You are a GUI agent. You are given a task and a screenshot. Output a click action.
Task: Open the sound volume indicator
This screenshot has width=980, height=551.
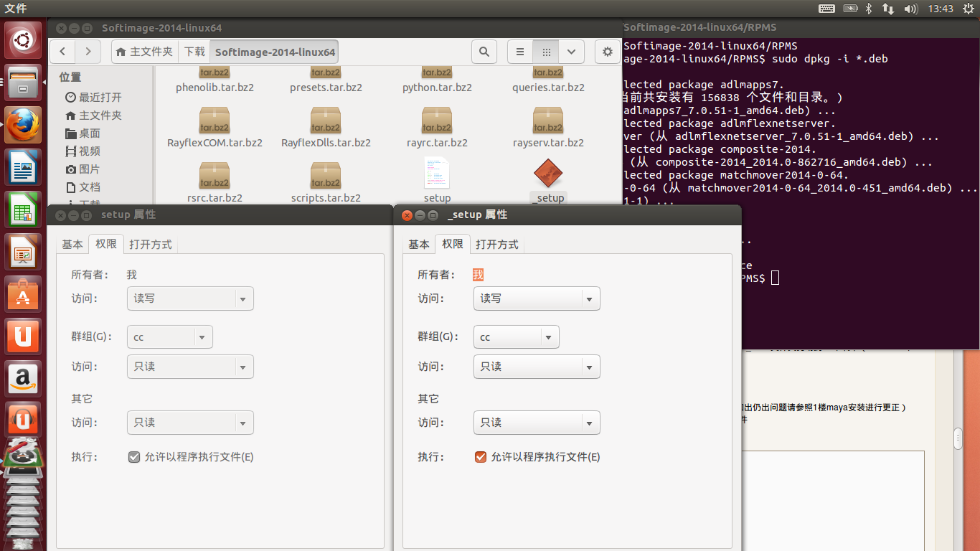pyautogui.click(x=911, y=9)
